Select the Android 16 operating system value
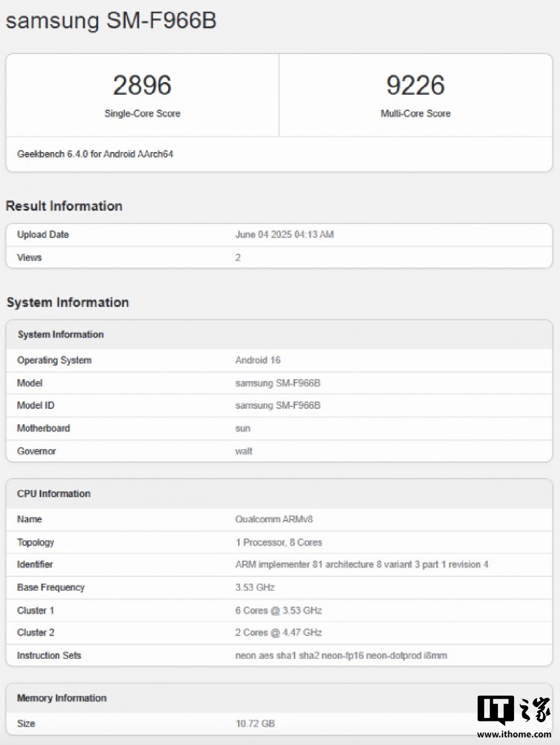This screenshot has width=560, height=745. click(258, 360)
